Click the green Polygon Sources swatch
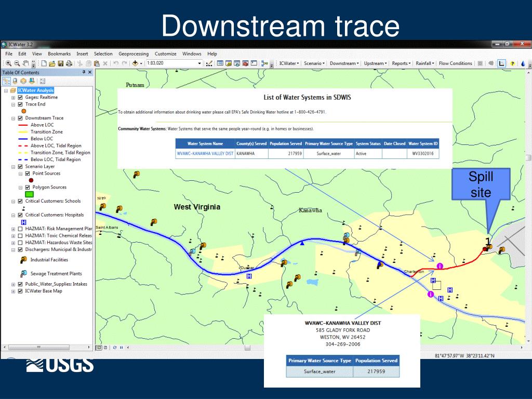 (30, 194)
